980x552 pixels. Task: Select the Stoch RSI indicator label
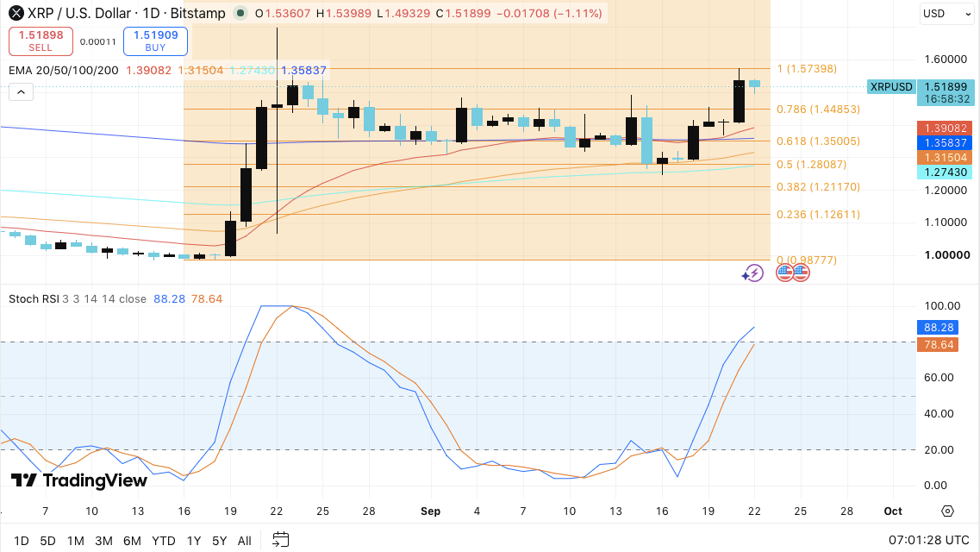click(33, 298)
